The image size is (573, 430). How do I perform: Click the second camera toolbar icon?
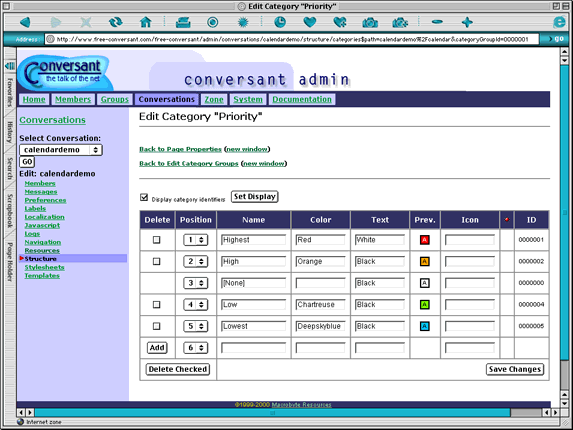point(400,23)
